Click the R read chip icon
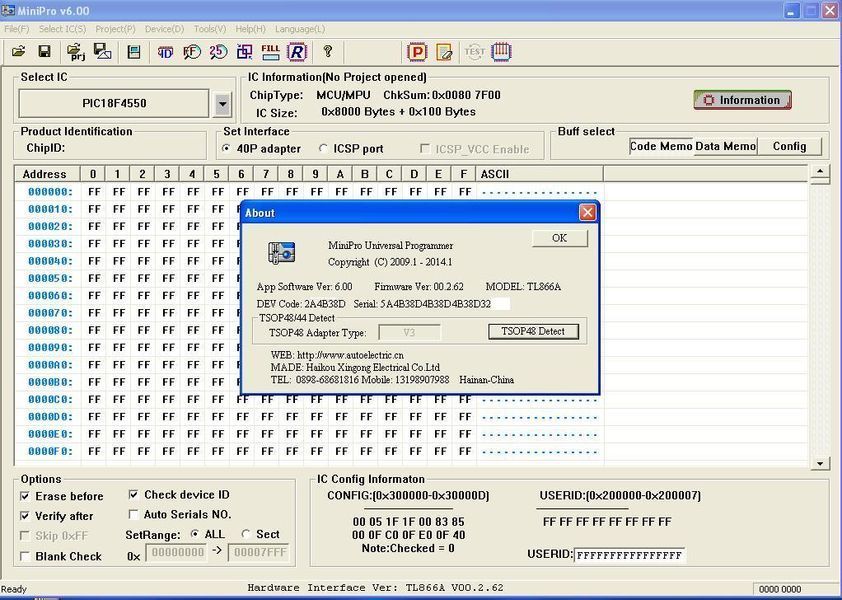This screenshot has width=842, height=600. tap(297, 52)
